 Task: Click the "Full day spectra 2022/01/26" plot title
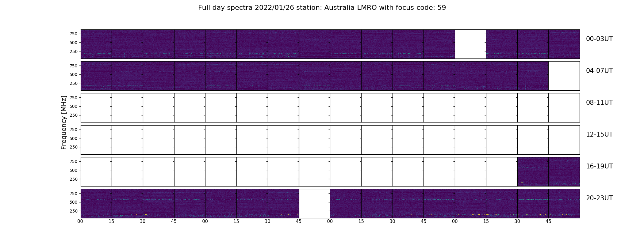click(322, 8)
